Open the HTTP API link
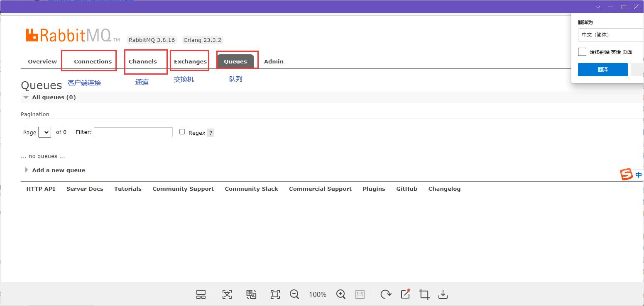Image resolution: width=644 pixels, height=306 pixels. [41, 189]
